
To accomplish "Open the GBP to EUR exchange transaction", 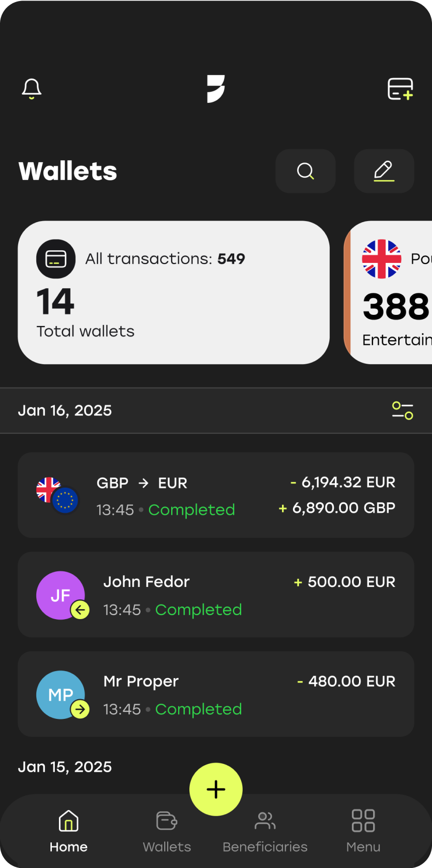I will pos(216,495).
